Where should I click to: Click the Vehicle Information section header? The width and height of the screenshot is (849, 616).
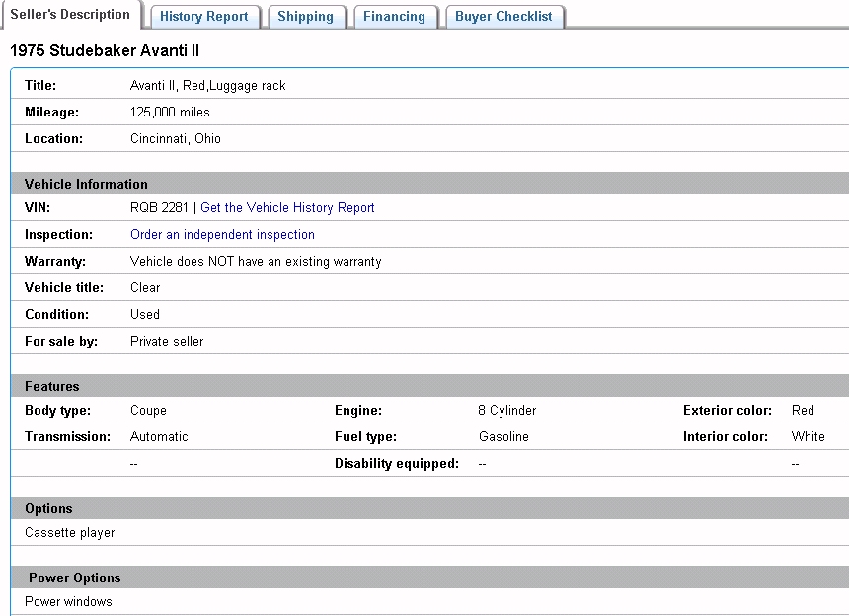(86, 184)
